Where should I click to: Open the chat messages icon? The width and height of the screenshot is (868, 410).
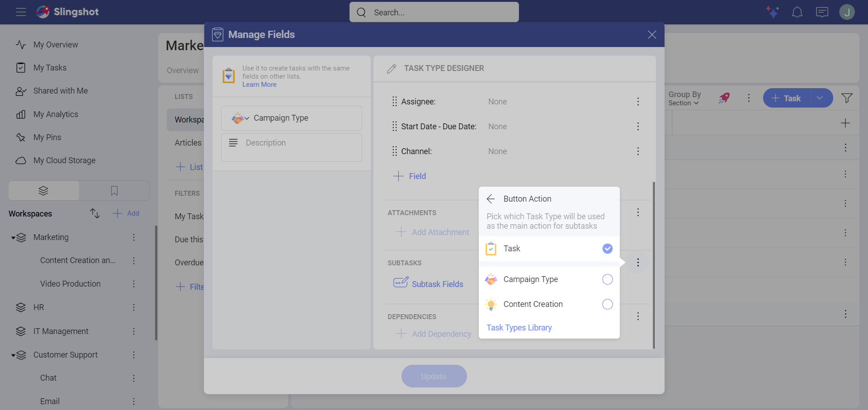(822, 12)
